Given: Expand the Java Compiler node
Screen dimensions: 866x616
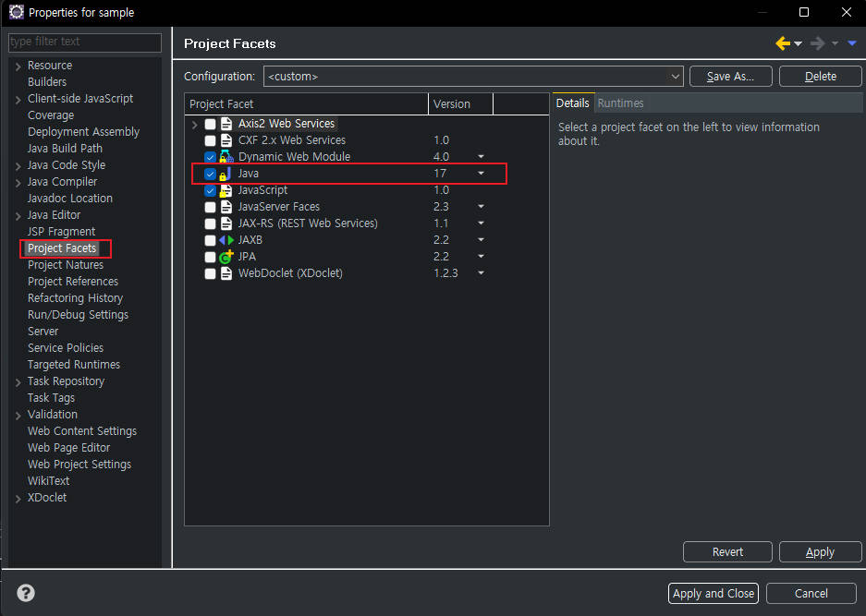Looking at the screenshot, I should pos(18,182).
